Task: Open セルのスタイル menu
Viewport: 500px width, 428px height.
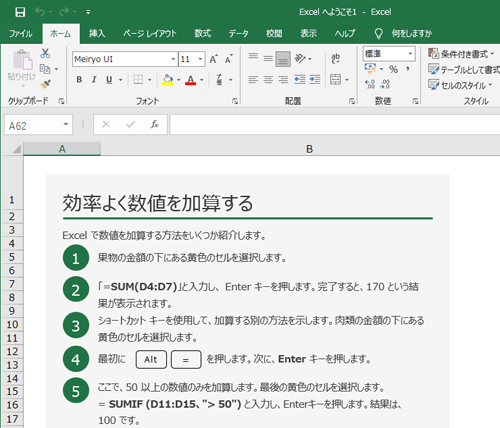Action: coord(461,85)
